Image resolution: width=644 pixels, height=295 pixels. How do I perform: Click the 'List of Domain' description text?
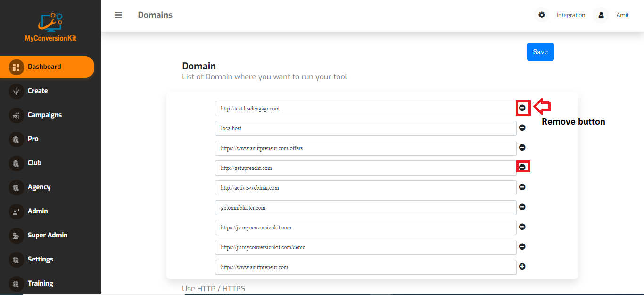[264, 76]
